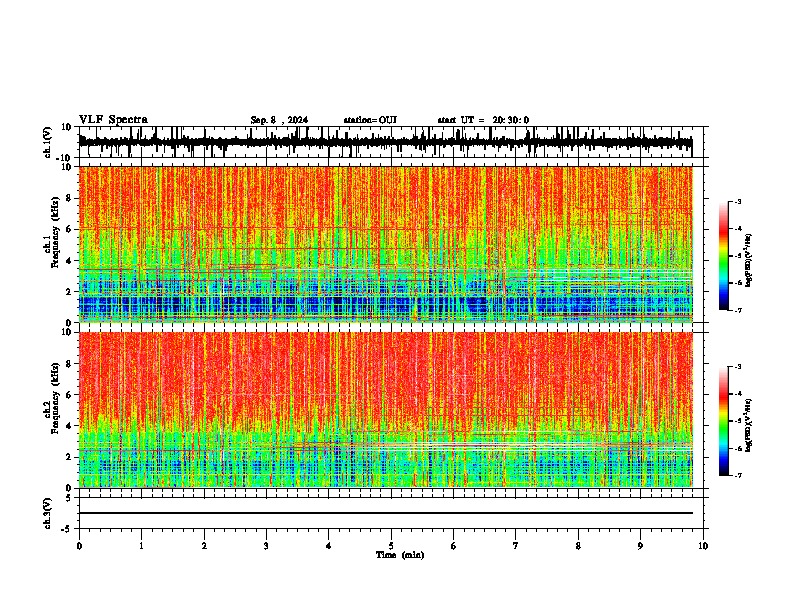Click the ch.1 color bar PSD units label
Viewport: 792px width, 612px height.
coord(748,261)
